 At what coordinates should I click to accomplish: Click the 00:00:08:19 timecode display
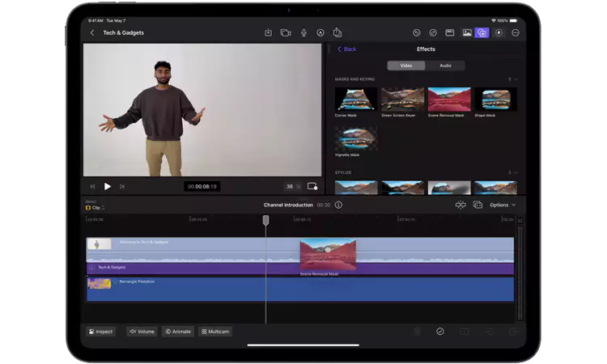coord(202,186)
